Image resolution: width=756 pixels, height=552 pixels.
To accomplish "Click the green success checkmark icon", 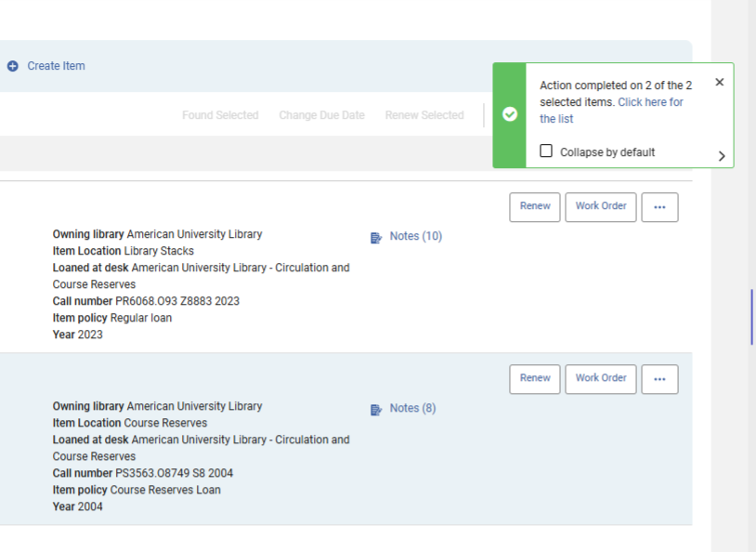I will click(510, 115).
